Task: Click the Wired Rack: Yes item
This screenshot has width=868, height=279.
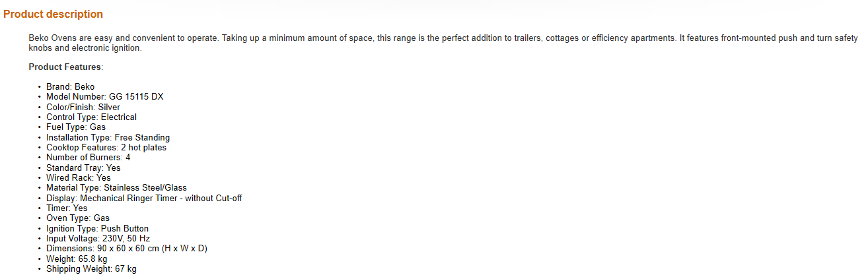Action: (78, 177)
